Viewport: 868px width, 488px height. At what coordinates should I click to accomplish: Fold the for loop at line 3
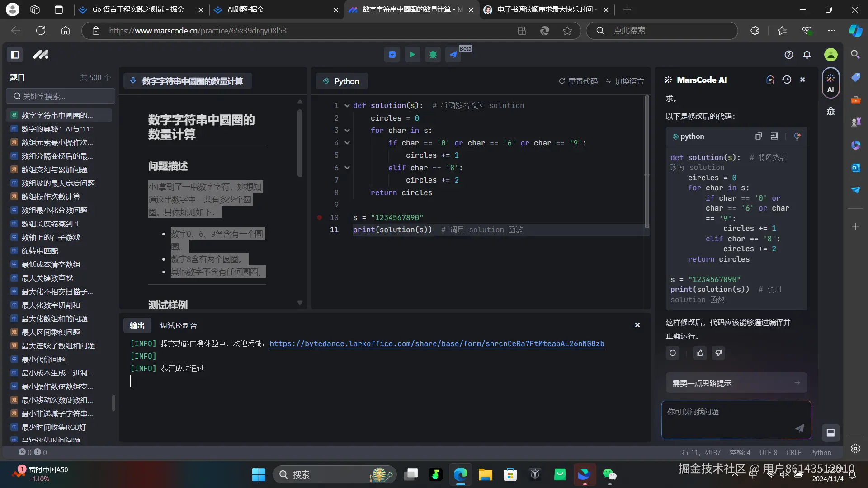347,130
